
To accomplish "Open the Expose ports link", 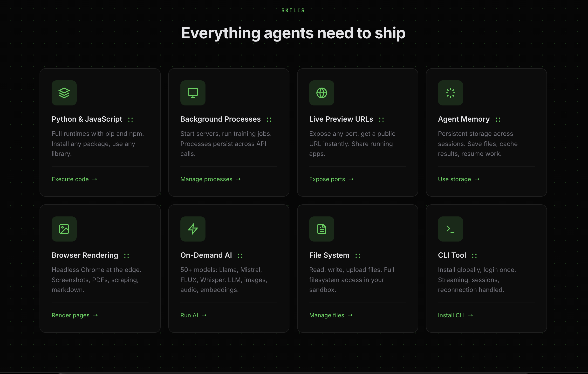I will (331, 179).
